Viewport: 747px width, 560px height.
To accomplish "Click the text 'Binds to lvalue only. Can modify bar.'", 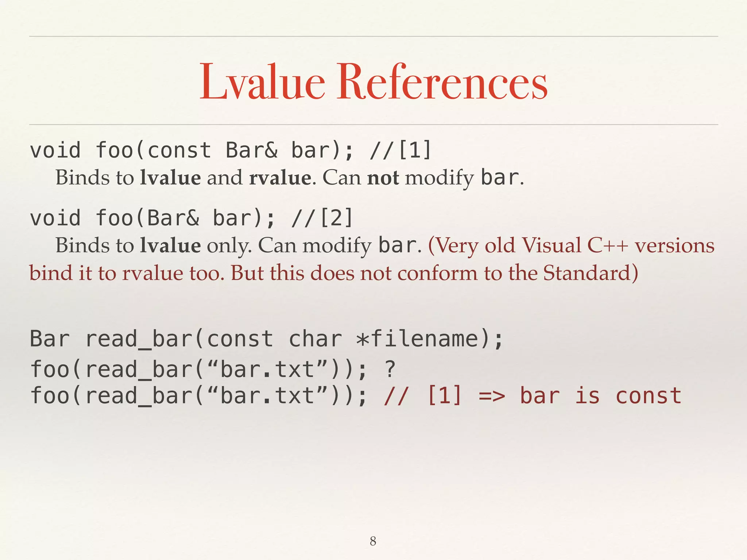I will 239,245.
